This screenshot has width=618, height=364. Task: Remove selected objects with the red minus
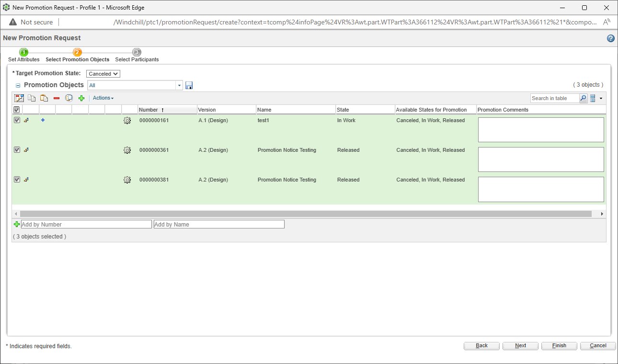coord(56,98)
